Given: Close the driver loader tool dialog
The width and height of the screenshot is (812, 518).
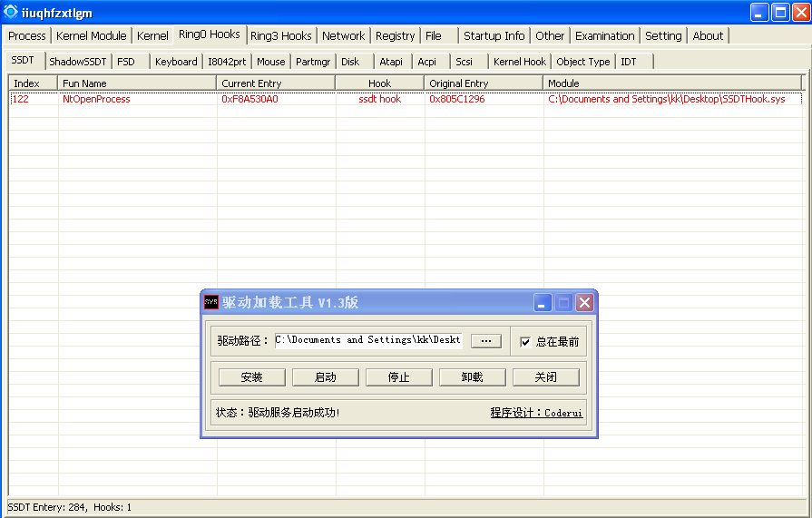Looking at the screenshot, I should point(584,302).
